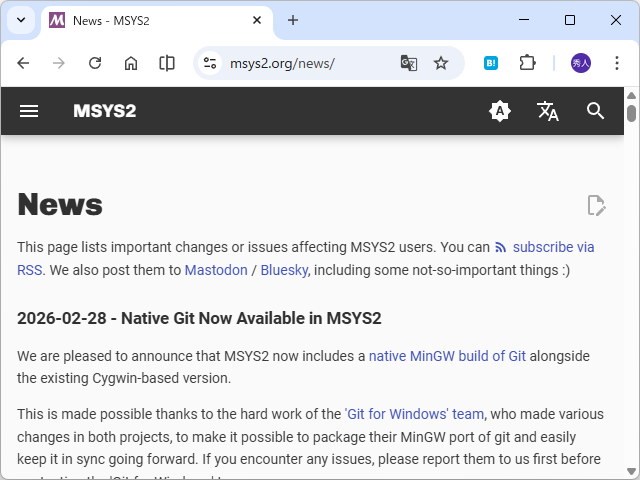The image size is (640, 480).
Task: Click the scrollbar up arrow
Action: point(631,96)
